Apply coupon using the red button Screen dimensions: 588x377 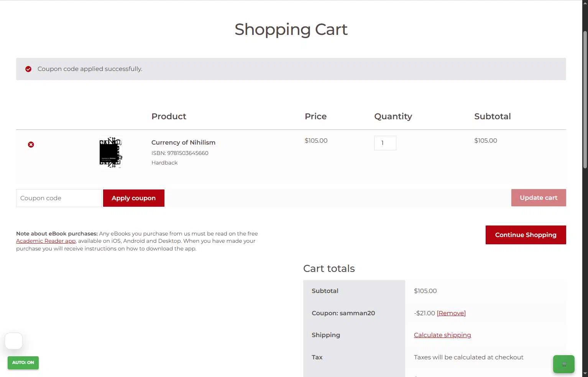134,198
